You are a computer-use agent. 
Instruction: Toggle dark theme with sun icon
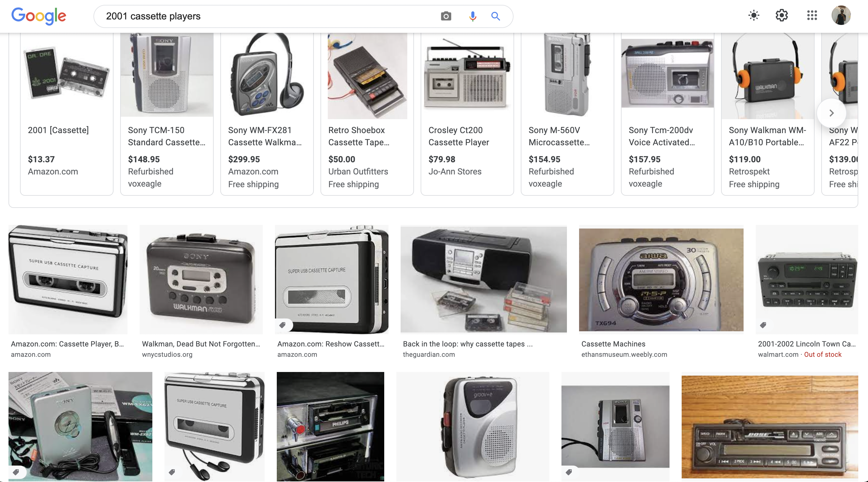tap(754, 15)
